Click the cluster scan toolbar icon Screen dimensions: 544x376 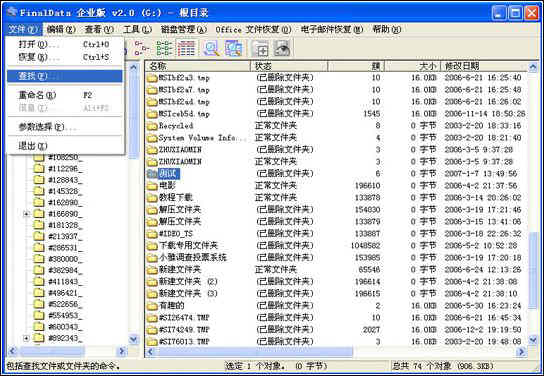tap(233, 48)
